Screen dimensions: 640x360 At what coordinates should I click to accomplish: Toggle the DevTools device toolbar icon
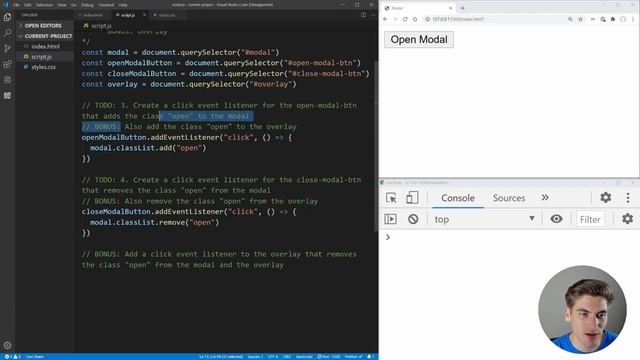click(x=412, y=198)
